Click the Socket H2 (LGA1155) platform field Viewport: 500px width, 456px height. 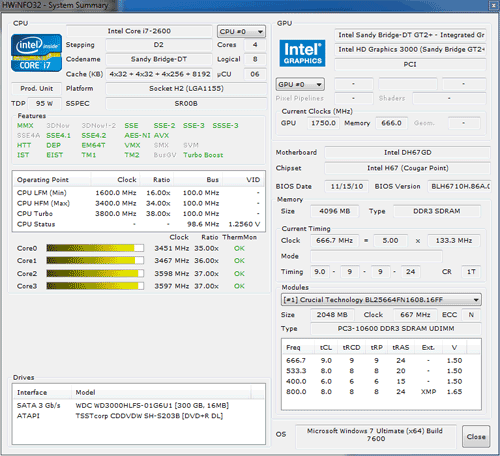click(186, 89)
